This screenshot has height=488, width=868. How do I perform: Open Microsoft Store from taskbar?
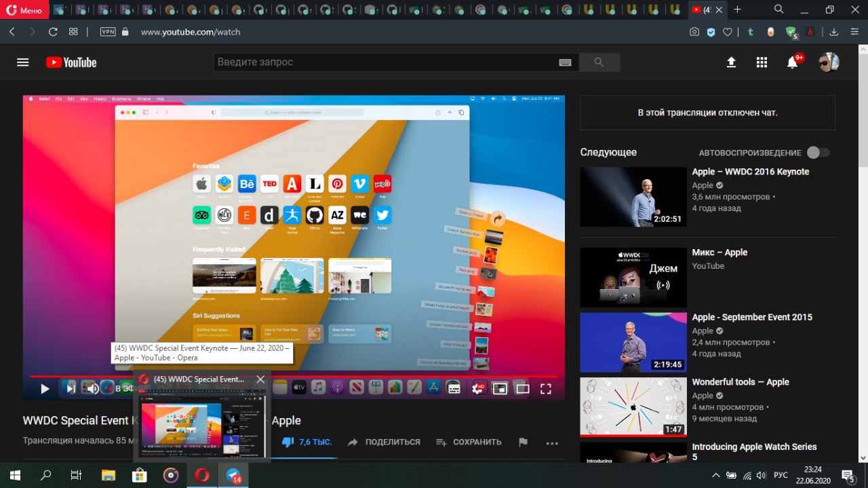point(140,475)
